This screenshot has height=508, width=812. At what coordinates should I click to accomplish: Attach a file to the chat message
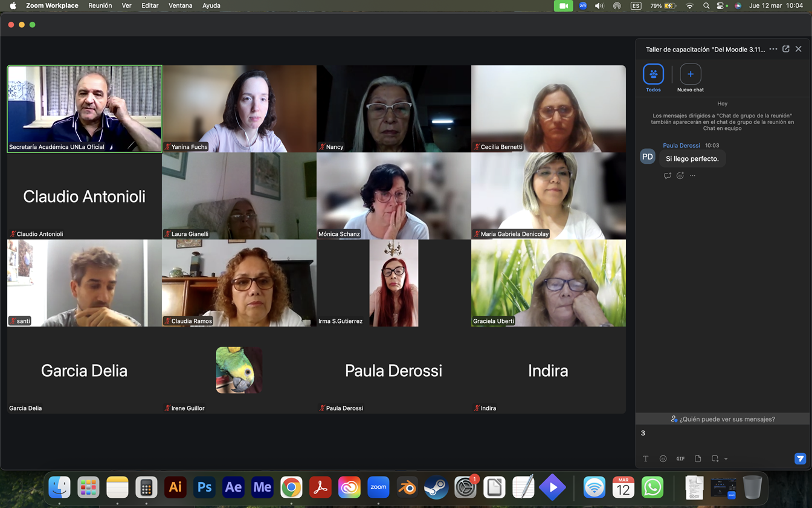click(698, 459)
